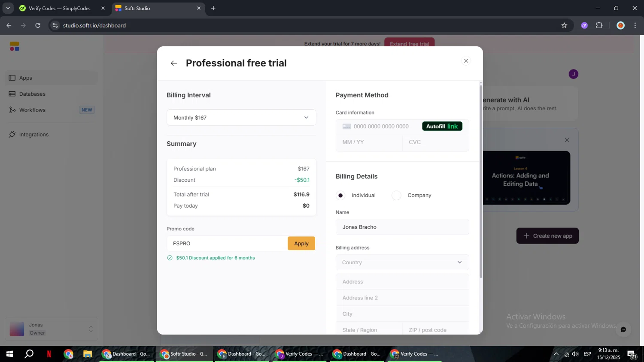Open the Chrome profile avatar
This screenshot has width=644, height=362.
(620, 25)
